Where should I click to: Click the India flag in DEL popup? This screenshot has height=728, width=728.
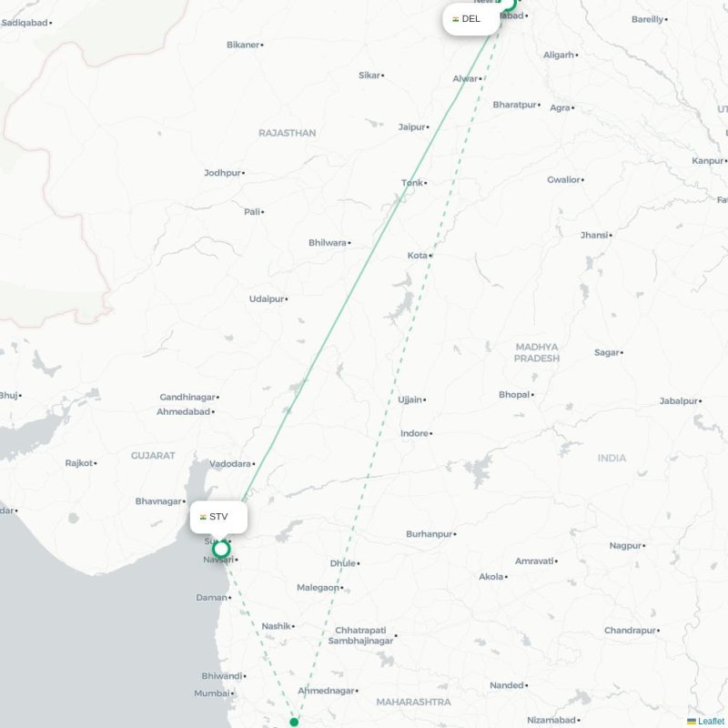tap(456, 19)
